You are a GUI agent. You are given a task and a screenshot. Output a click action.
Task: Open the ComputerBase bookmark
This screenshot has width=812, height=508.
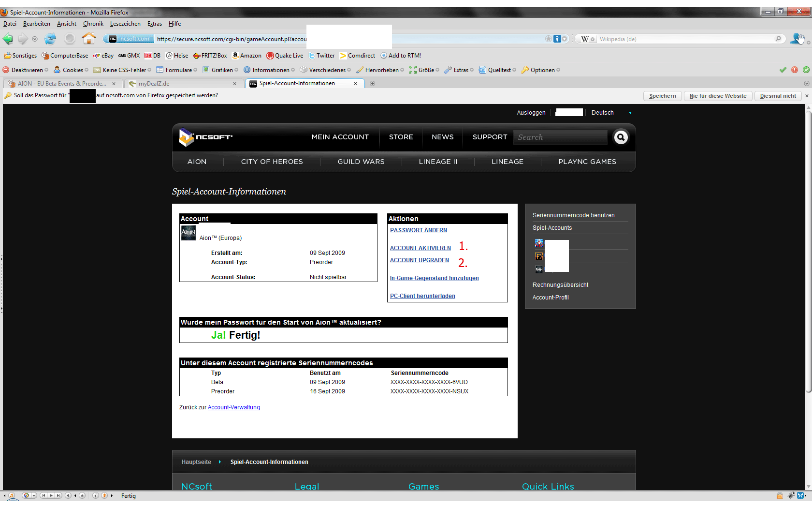(65, 56)
